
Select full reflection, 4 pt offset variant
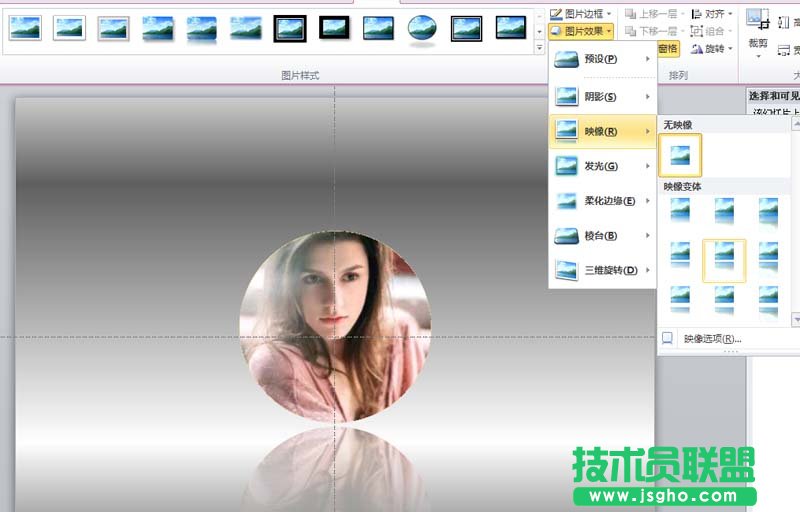point(768,257)
